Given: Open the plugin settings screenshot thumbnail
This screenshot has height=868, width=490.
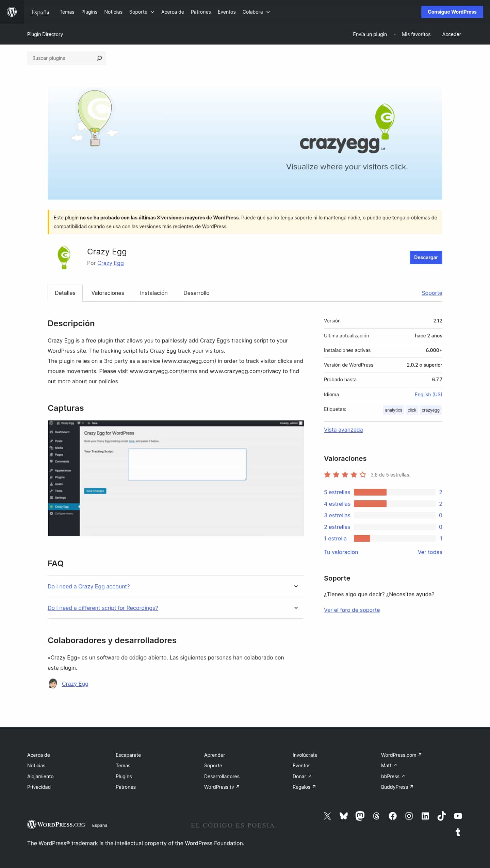Looking at the screenshot, I should click(x=176, y=478).
